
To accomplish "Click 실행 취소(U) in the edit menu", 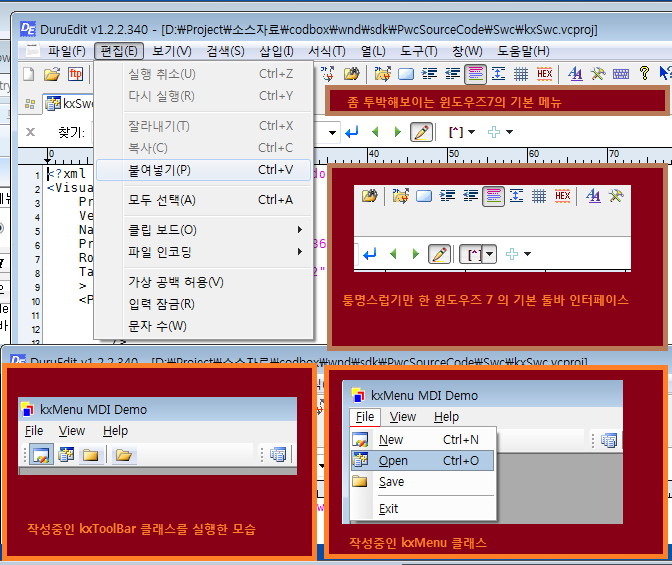I will (x=204, y=74).
